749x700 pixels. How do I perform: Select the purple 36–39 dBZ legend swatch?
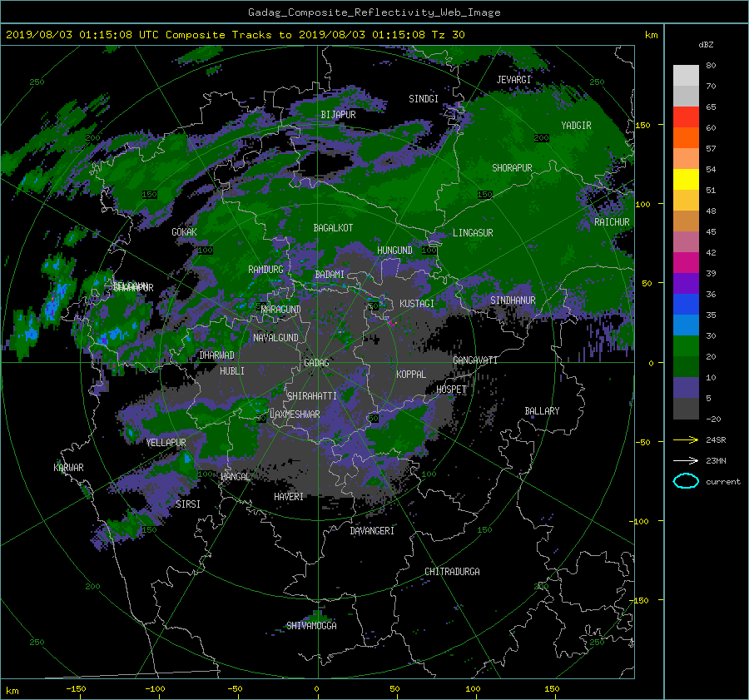pyautogui.click(x=686, y=284)
